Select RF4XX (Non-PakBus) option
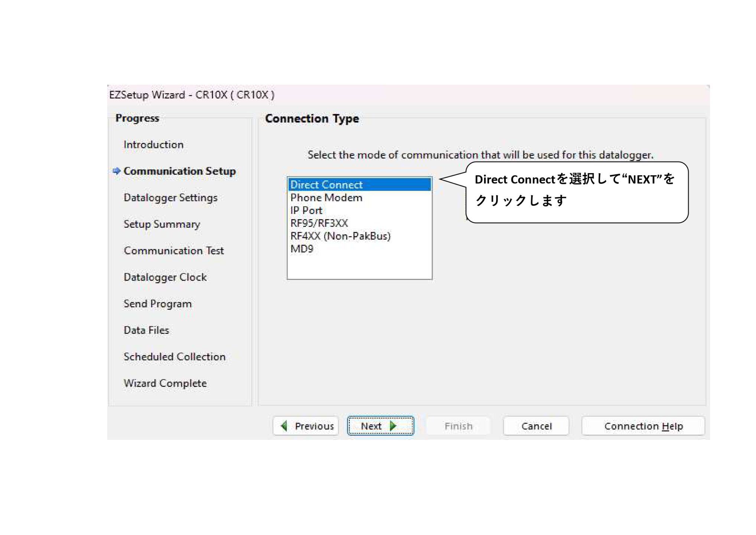The height and width of the screenshot is (535, 756). pyautogui.click(x=359, y=236)
